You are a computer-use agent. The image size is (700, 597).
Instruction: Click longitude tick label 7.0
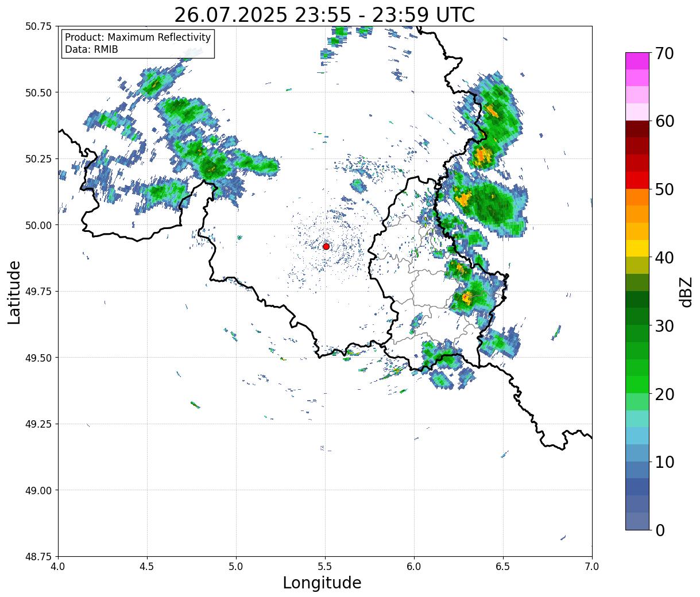592,566
